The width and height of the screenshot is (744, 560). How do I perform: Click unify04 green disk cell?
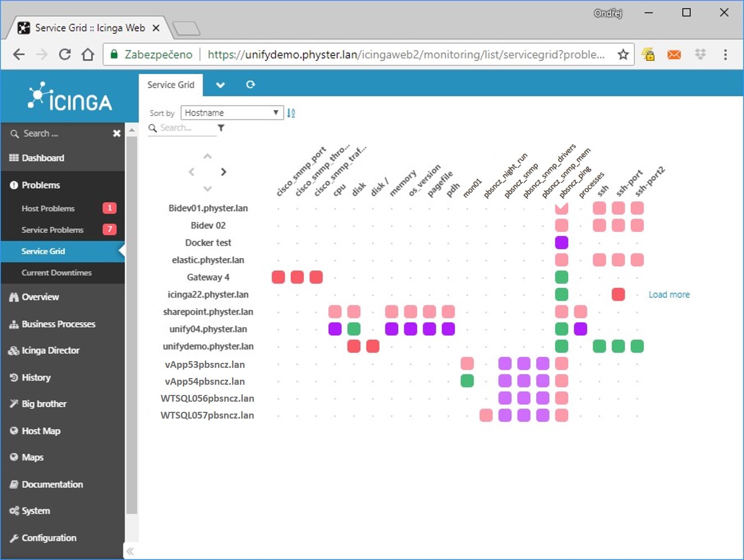tap(354, 329)
